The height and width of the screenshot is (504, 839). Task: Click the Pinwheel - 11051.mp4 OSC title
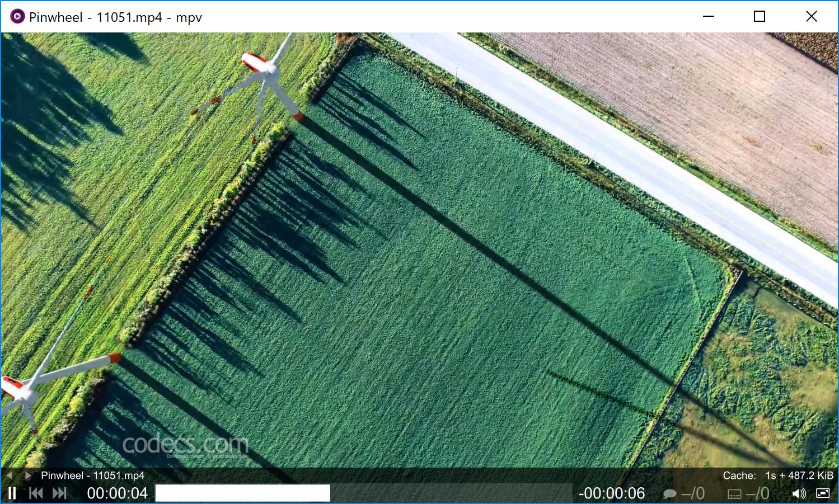92,475
